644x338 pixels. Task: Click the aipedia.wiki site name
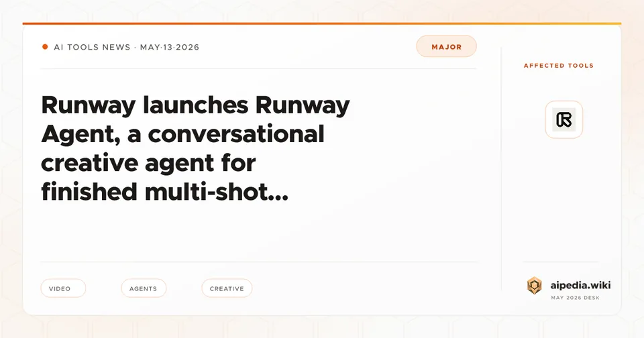point(580,284)
